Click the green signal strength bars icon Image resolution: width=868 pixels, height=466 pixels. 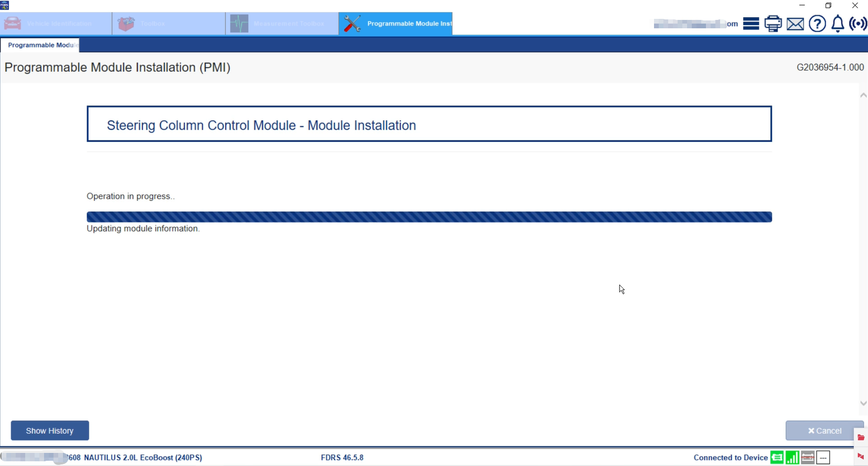pyautogui.click(x=792, y=458)
